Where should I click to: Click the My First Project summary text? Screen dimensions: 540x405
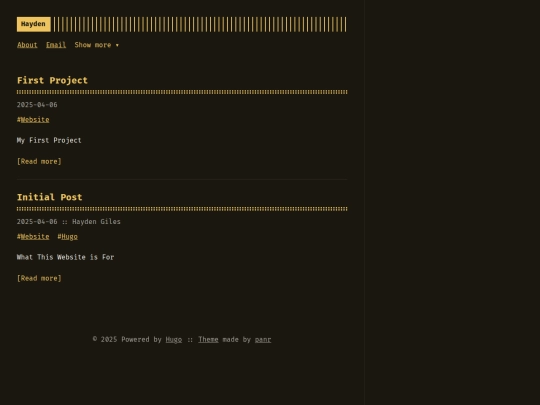pyautogui.click(x=49, y=141)
